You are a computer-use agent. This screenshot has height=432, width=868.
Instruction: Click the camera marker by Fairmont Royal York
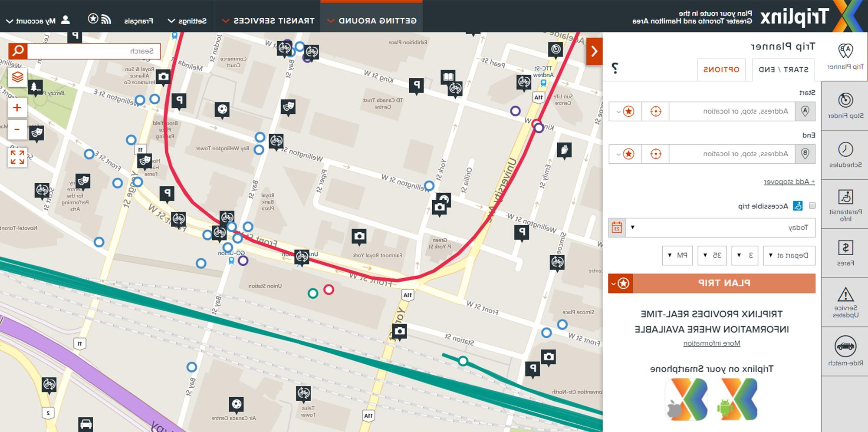click(359, 236)
